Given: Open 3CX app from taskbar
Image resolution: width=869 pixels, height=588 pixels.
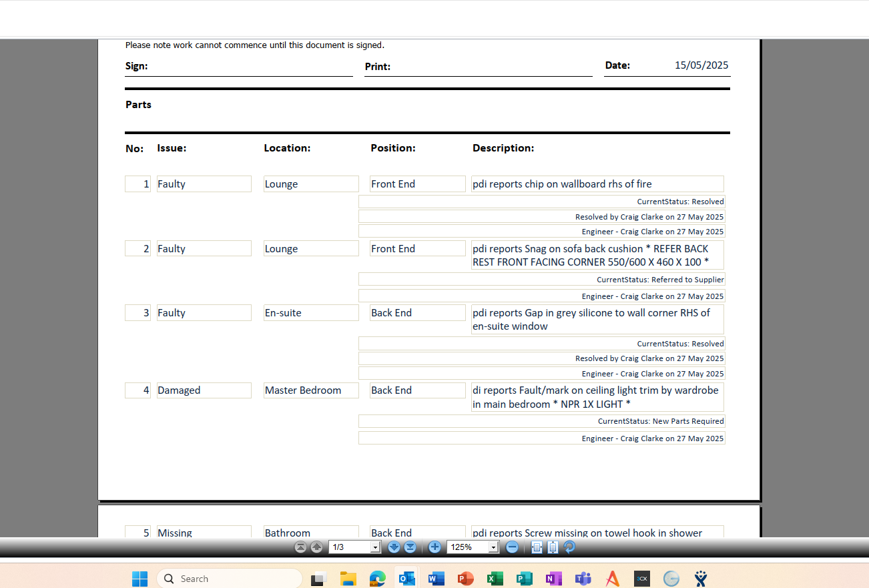Looking at the screenshot, I should [x=641, y=579].
